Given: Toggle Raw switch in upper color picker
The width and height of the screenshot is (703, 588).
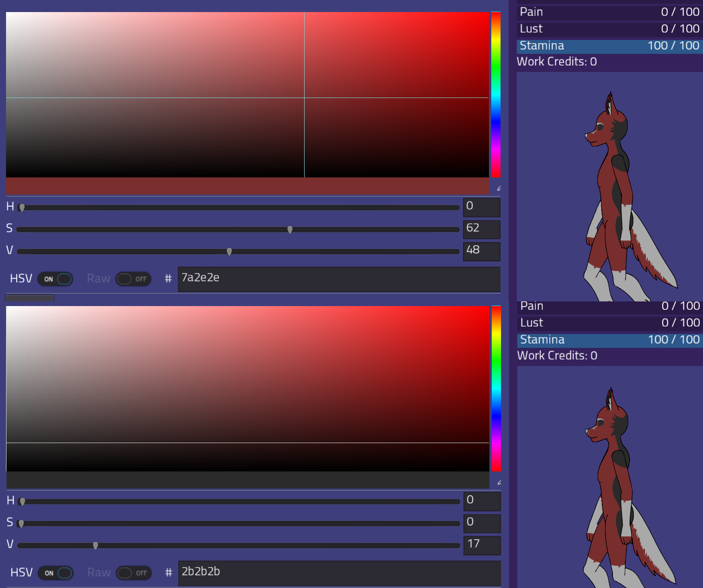Looking at the screenshot, I should coord(133,279).
